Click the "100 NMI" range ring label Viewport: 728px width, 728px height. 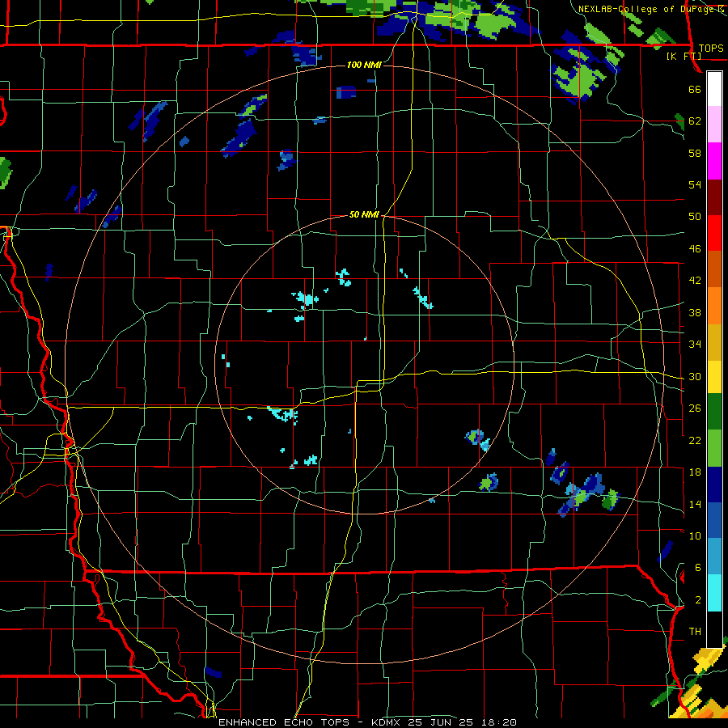364,65
